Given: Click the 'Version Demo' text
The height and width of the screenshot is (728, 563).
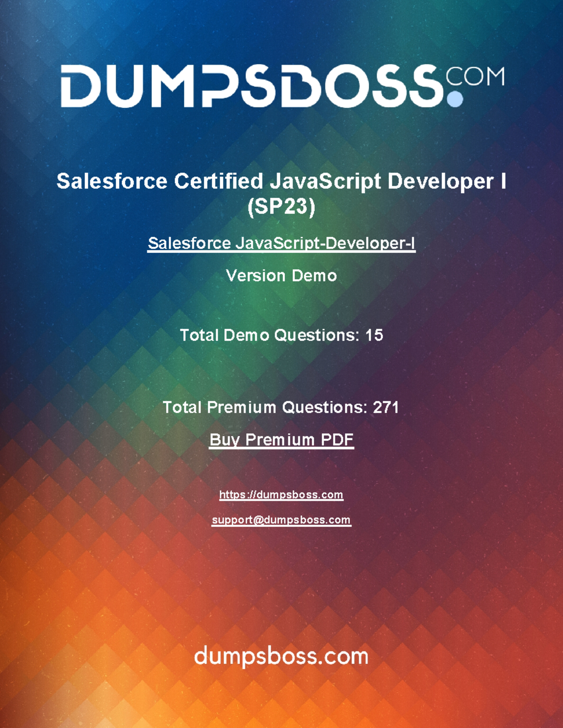Looking at the screenshot, I should click(x=281, y=276).
